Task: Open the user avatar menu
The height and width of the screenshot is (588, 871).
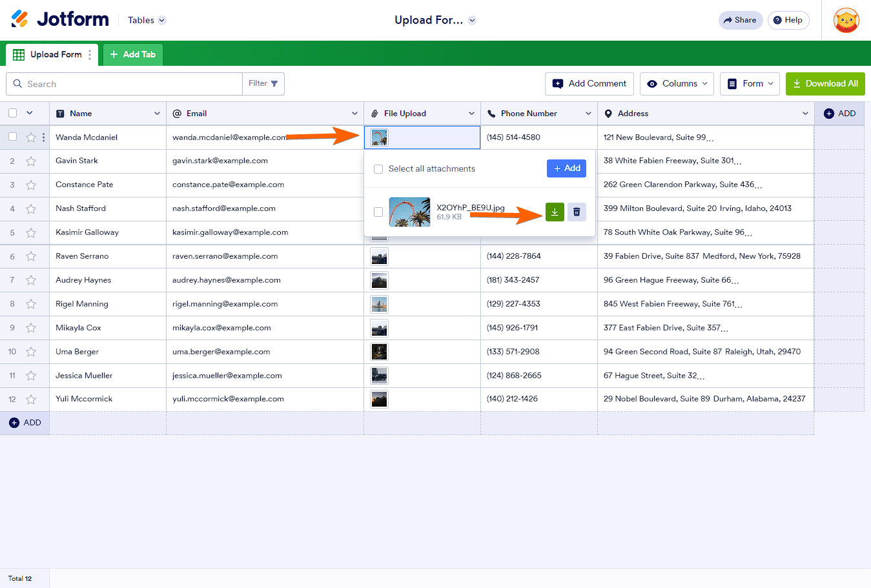Action: [x=846, y=20]
